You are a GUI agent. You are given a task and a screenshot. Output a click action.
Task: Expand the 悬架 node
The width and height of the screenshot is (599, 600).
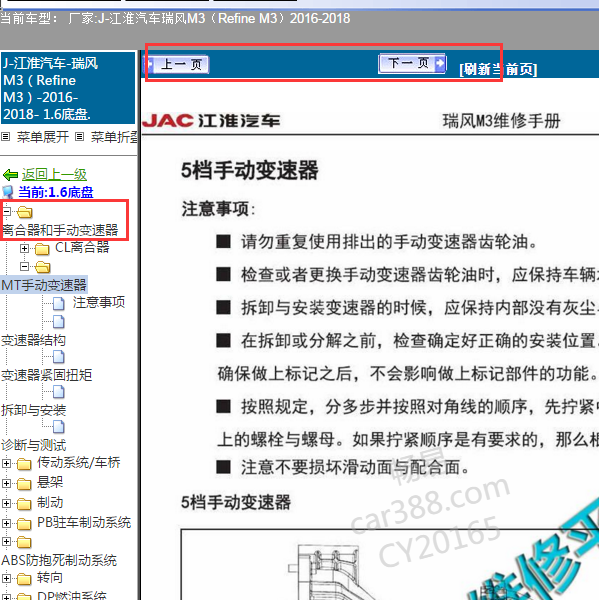[7, 483]
